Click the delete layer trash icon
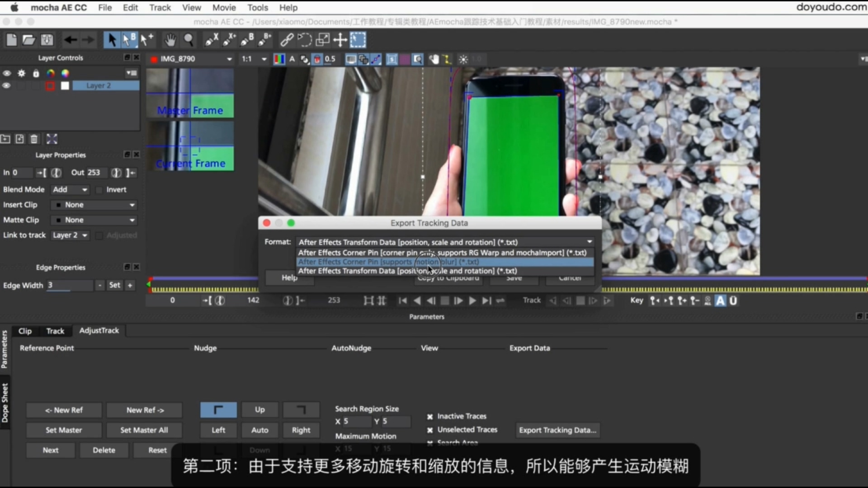868x488 pixels. tap(34, 139)
